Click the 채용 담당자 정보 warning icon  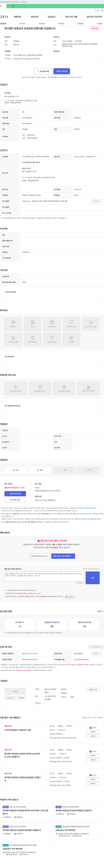coord(39,541)
